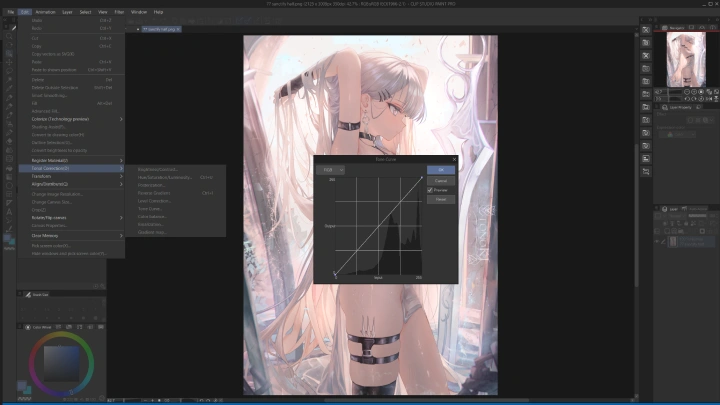Screen dimensions: 720x405
Task: Click the Navigator reset rotation icon
Action: [x=701, y=99]
